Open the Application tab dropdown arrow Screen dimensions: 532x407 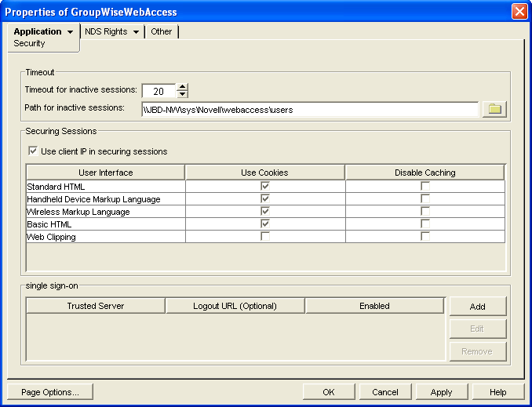[71, 32]
